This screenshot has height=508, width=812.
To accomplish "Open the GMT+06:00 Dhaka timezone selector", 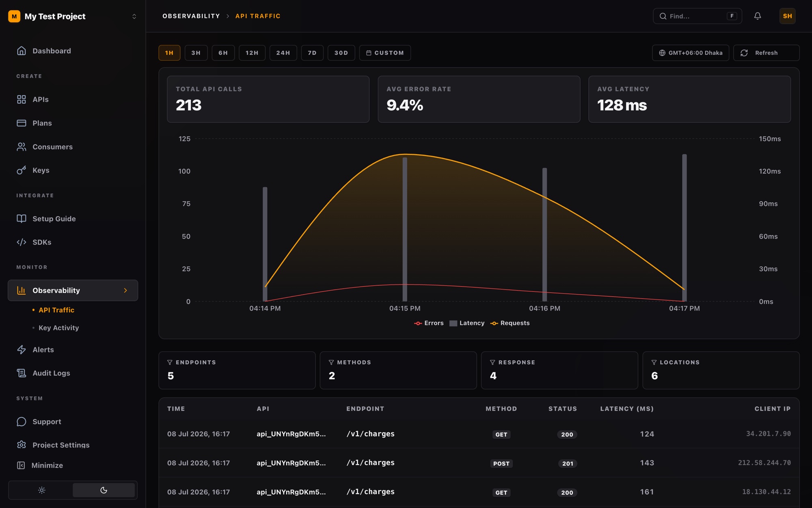I will point(691,53).
